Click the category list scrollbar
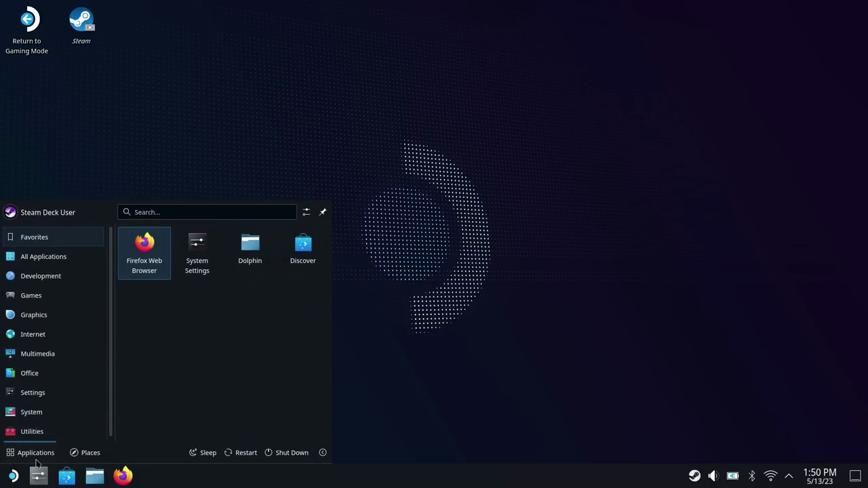The height and width of the screenshot is (488, 868). point(111,332)
